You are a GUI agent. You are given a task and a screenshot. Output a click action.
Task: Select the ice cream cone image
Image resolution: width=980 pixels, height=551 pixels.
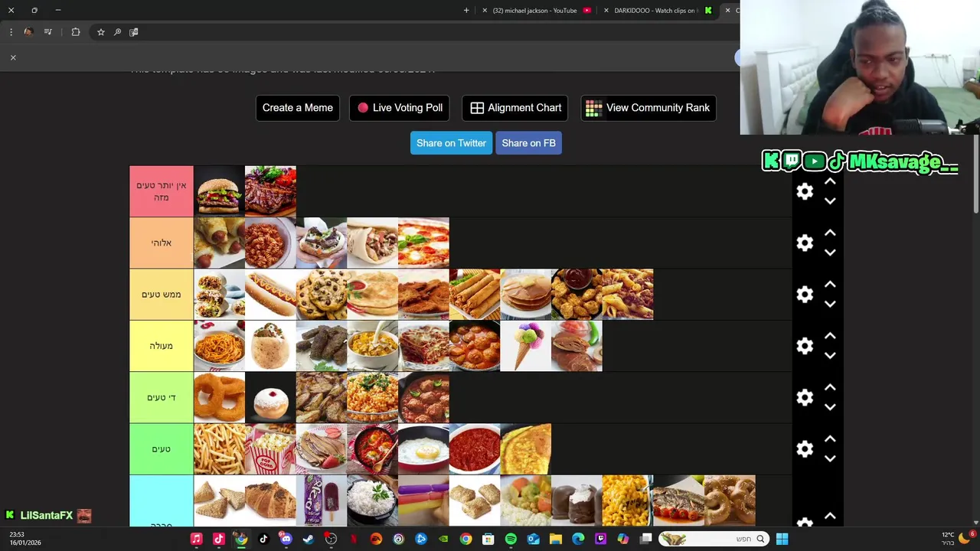525,346
